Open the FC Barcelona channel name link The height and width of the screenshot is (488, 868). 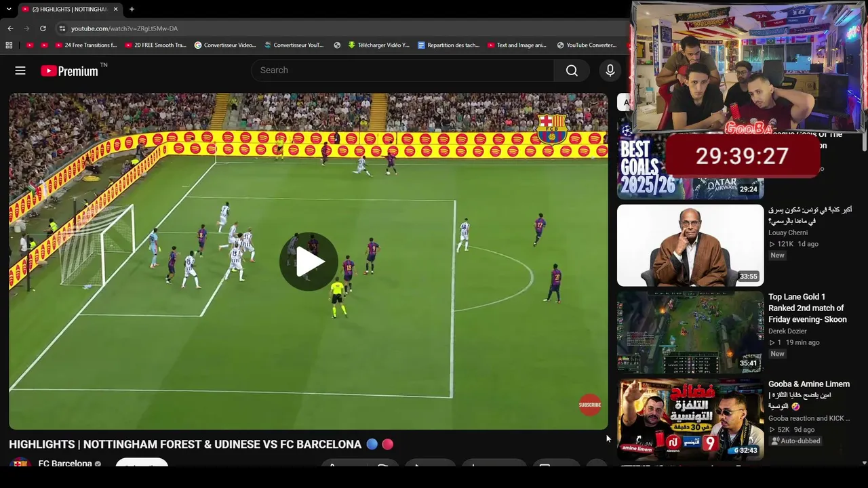pos(65,464)
